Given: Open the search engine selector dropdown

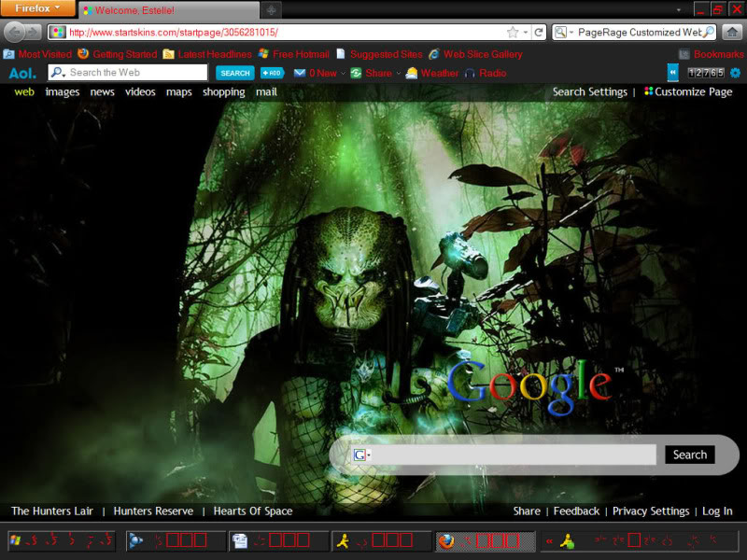Looking at the screenshot, I should 564,33.
